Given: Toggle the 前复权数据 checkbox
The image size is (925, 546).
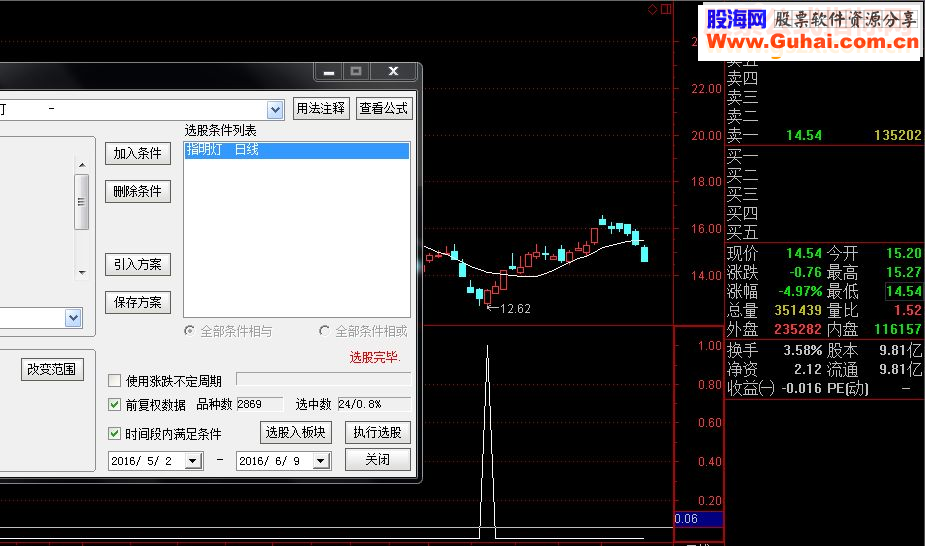Looking at the screenshot, I should pos(114,404).
